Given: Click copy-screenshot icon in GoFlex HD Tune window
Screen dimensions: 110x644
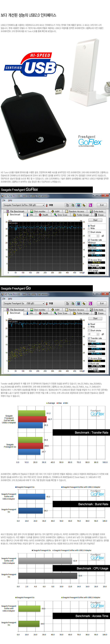Looking at the screenshot, I should [73, 205].
